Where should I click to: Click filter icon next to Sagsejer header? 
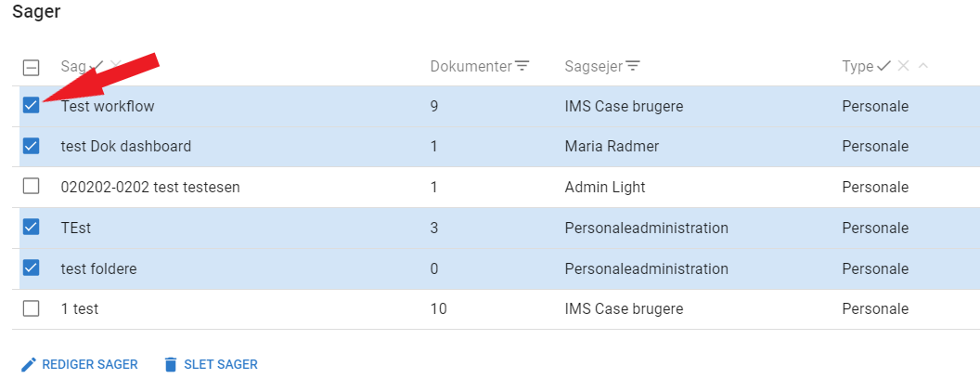(x=633, y=66)
